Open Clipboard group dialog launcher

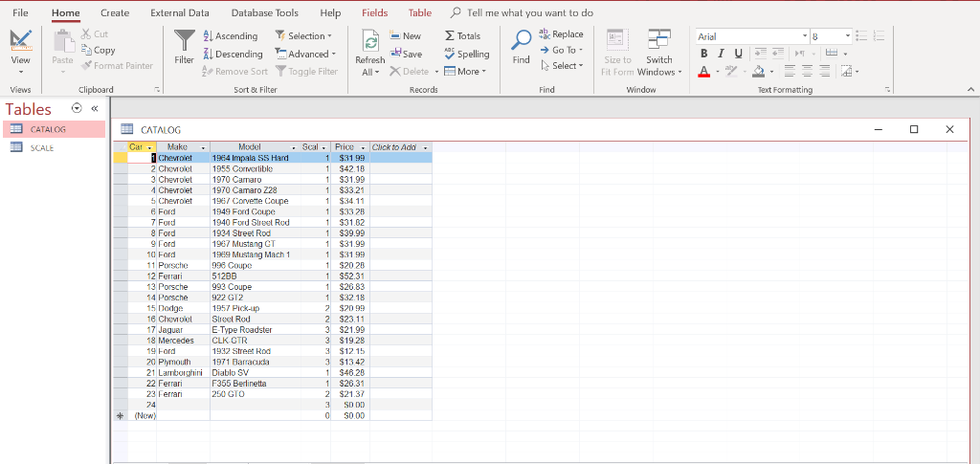pos(157,90)
